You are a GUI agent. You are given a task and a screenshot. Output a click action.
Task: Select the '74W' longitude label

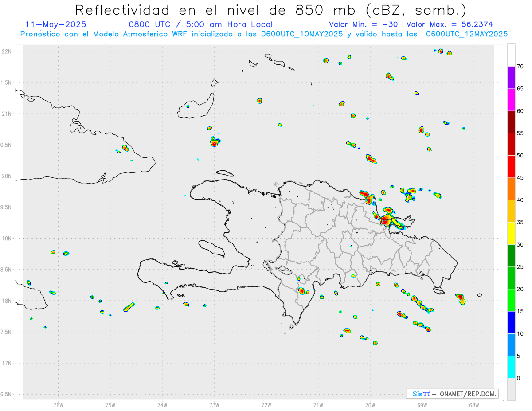tap(162, 405)
